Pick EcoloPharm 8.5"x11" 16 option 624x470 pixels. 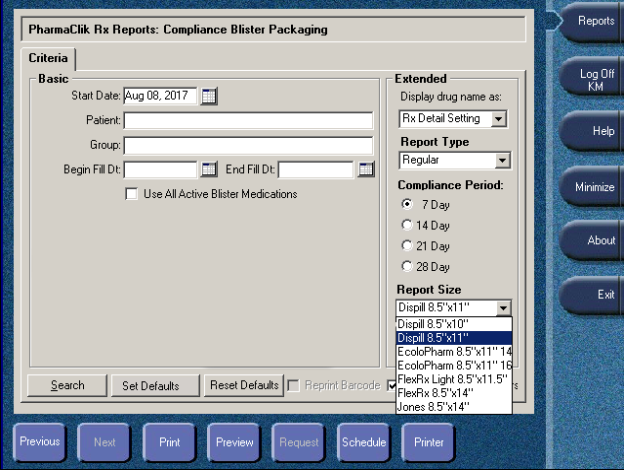[454, 365]
